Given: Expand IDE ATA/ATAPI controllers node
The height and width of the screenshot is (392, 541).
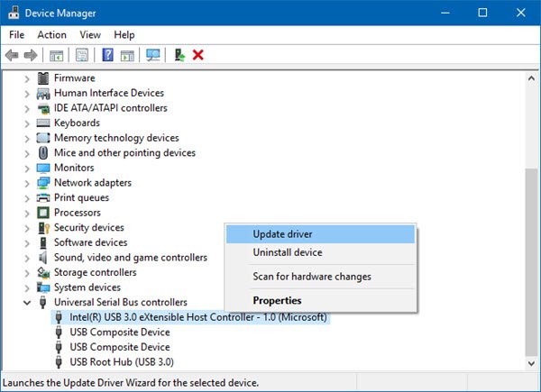Looking at the screenshot, I should pyautogui.click(x=27, y=109).
